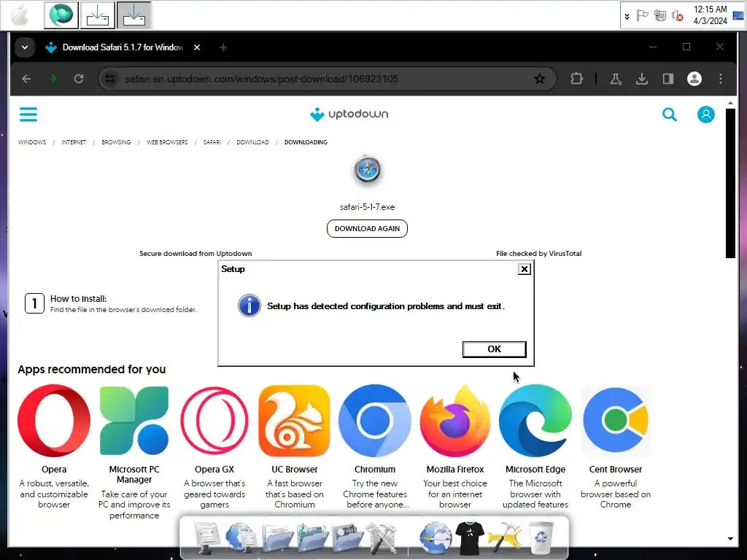Click OK in the Setup dialog
Viewport: 747px width, 560px height.
494,349
